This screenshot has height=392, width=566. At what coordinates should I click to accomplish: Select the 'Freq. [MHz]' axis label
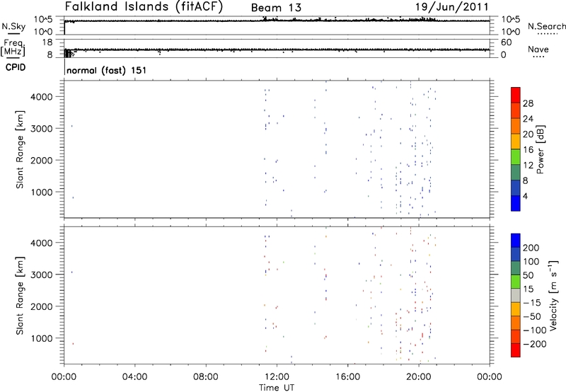coord(13,47)
